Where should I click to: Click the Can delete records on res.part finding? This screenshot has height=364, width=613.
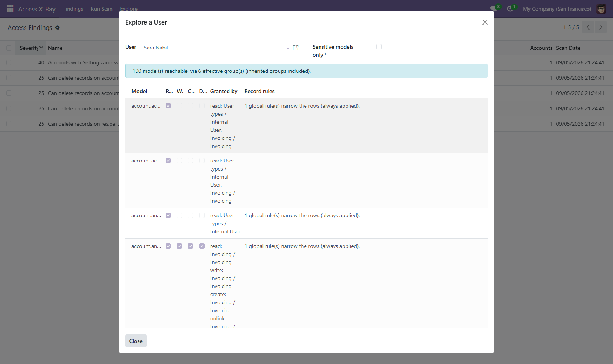(83, 124)
